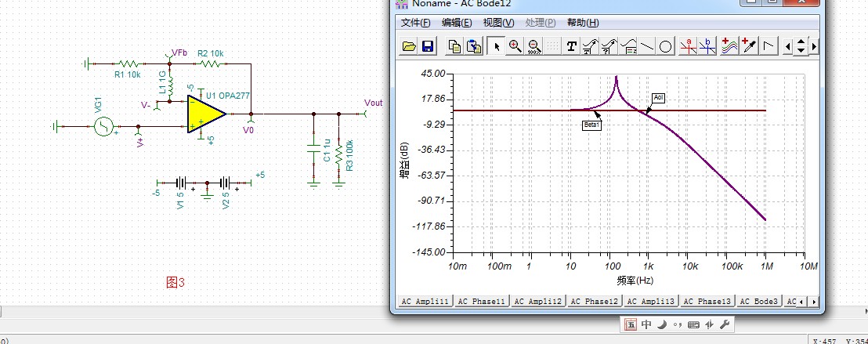Copy the diagram using the copy icon
Image resolution: width=868 pixels, height=344 pixels.
click(x=455, y=46)
